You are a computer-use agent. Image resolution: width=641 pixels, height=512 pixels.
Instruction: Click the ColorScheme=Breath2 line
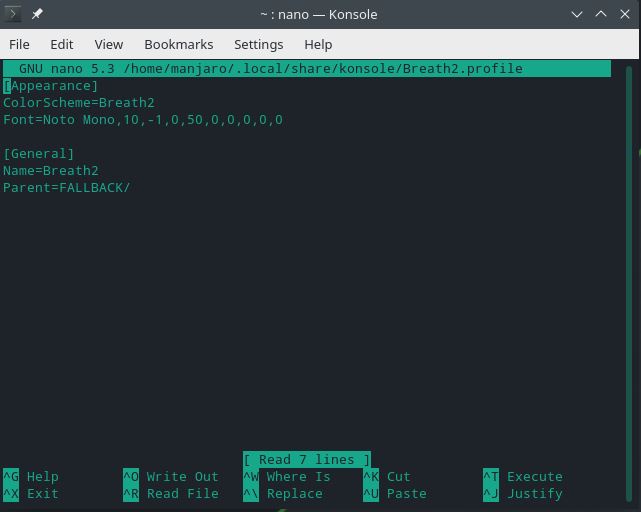[79, 103]
